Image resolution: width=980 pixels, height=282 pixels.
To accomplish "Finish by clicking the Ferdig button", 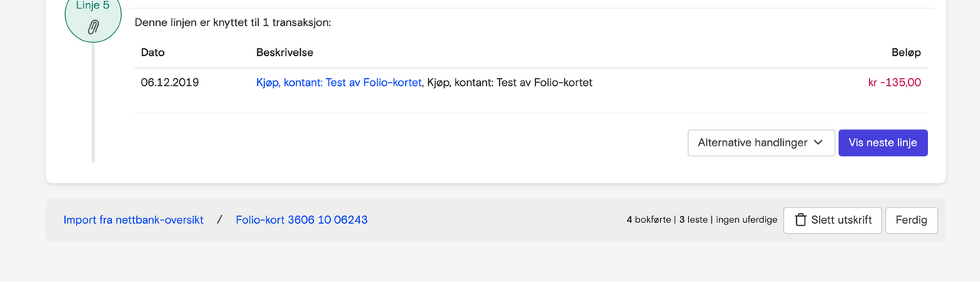I will point(911,220).
